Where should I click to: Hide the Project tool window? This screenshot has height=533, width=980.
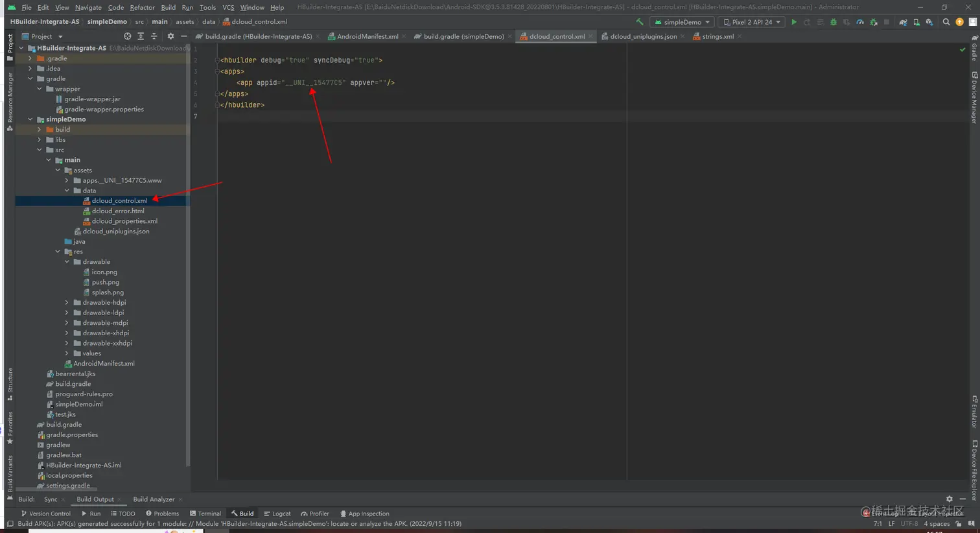tap(184, 36)
